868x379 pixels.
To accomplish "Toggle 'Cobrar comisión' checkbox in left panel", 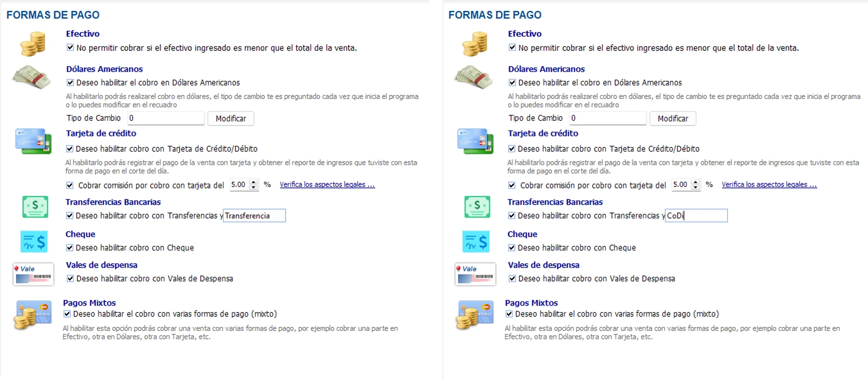I will (x=70, y=185).
